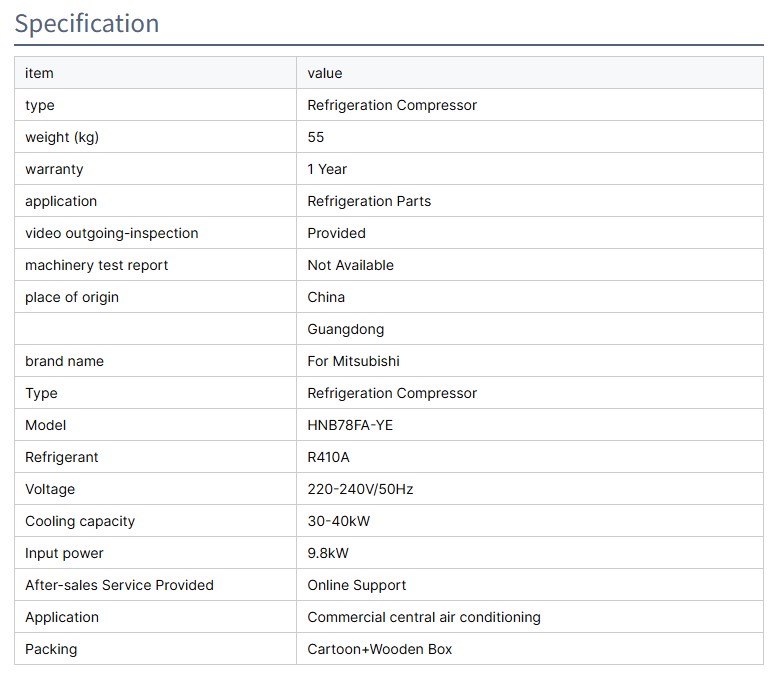Select the 'item' column header cell
This screenshot has height=676, width=775.
click(40, 73)
